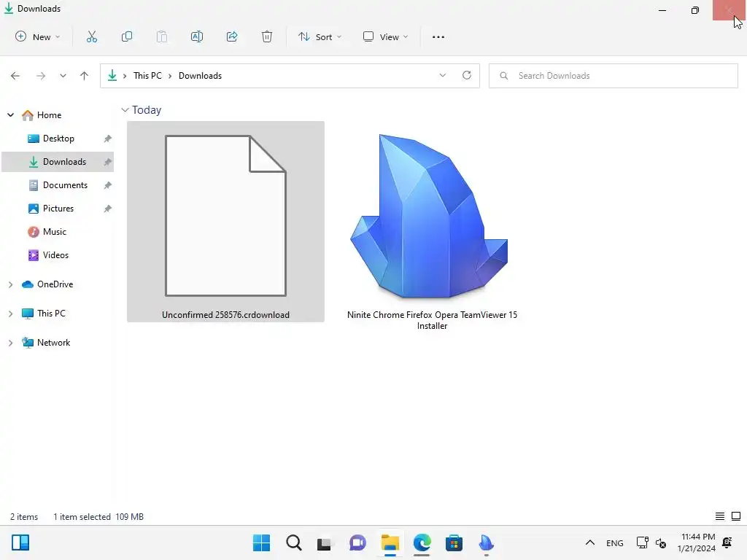Screen dimensions: 747x560
Task: Select Ninite installer crystal thumbnail
Action: [x=429, y=216]
